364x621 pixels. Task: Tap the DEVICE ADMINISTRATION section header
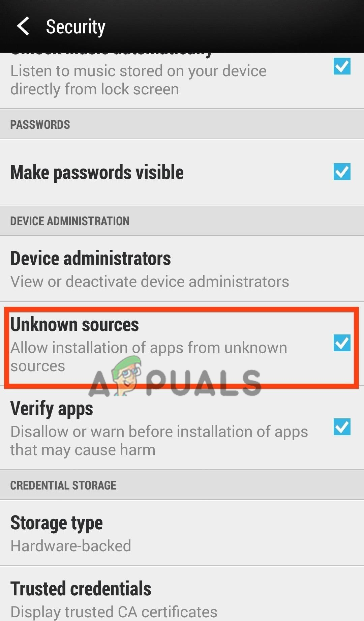(182, 220)
